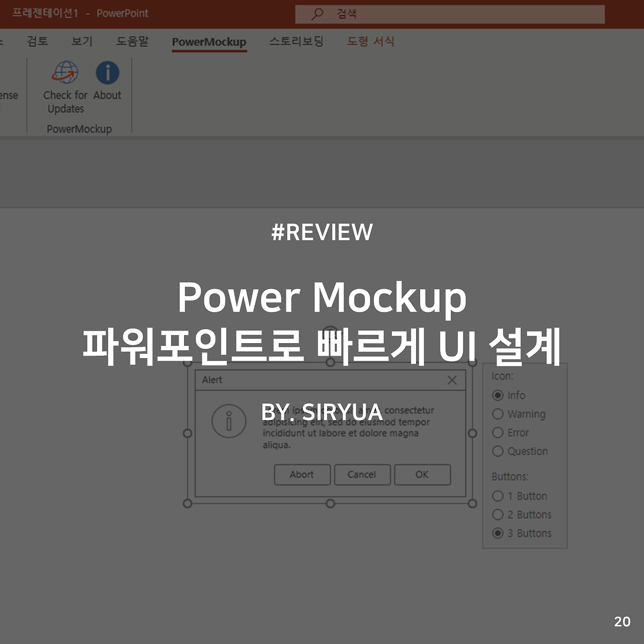The width and height of the screenshot is (644, 644).
Task: Click the Alert title text in the dialog
Action: [212, 380]
